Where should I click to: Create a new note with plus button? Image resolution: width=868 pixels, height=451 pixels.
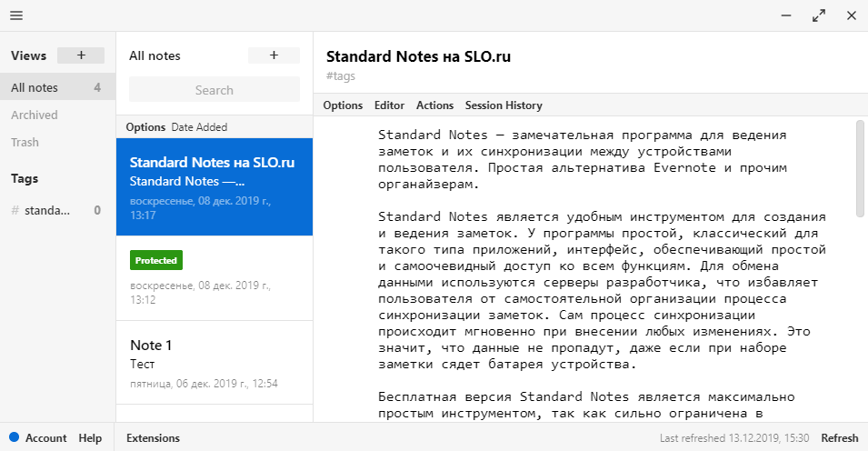click(274, 55)
